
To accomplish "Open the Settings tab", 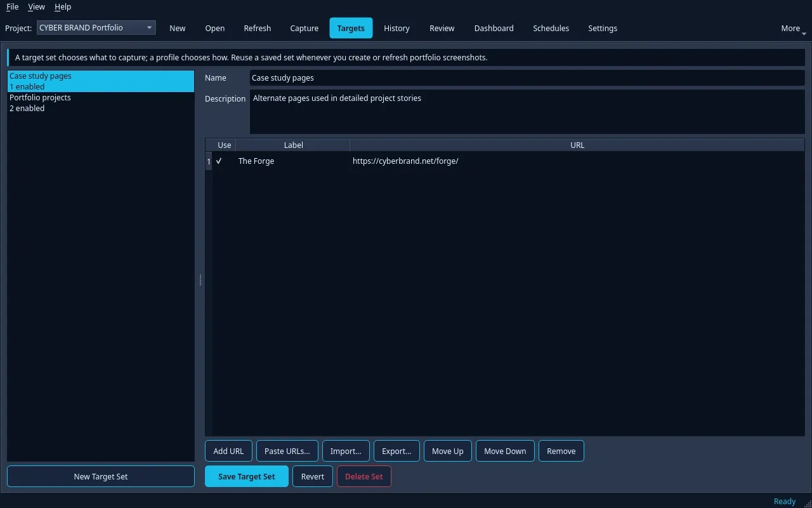I will coord(603,28).
